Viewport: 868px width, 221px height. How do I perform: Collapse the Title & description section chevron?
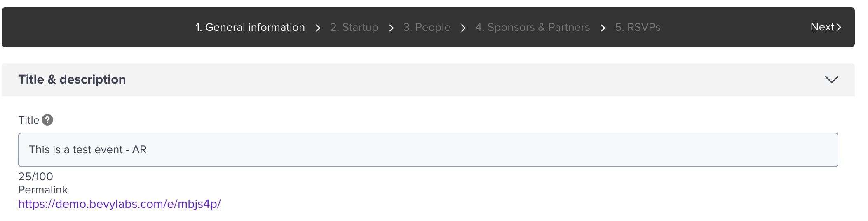(831, 79)
